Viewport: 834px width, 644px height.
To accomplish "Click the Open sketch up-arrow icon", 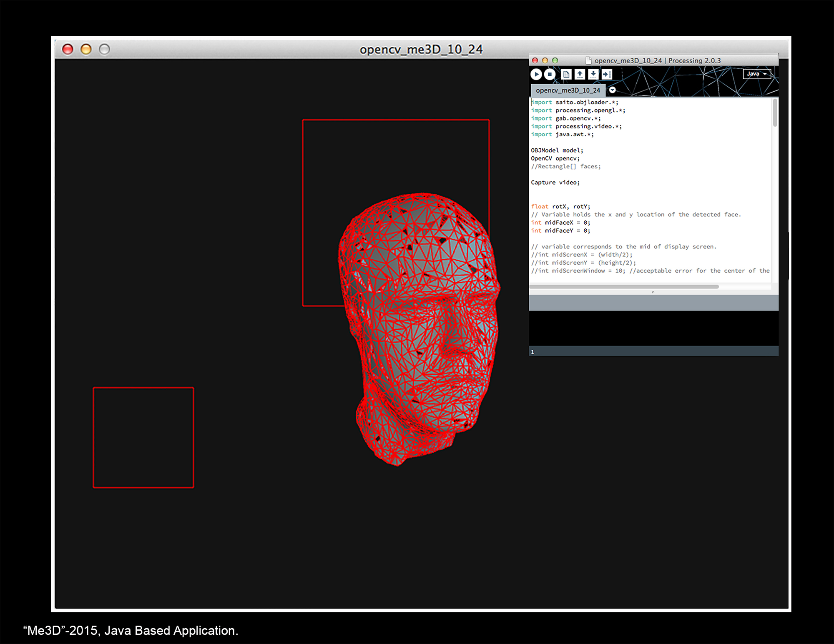I will 580,74.
